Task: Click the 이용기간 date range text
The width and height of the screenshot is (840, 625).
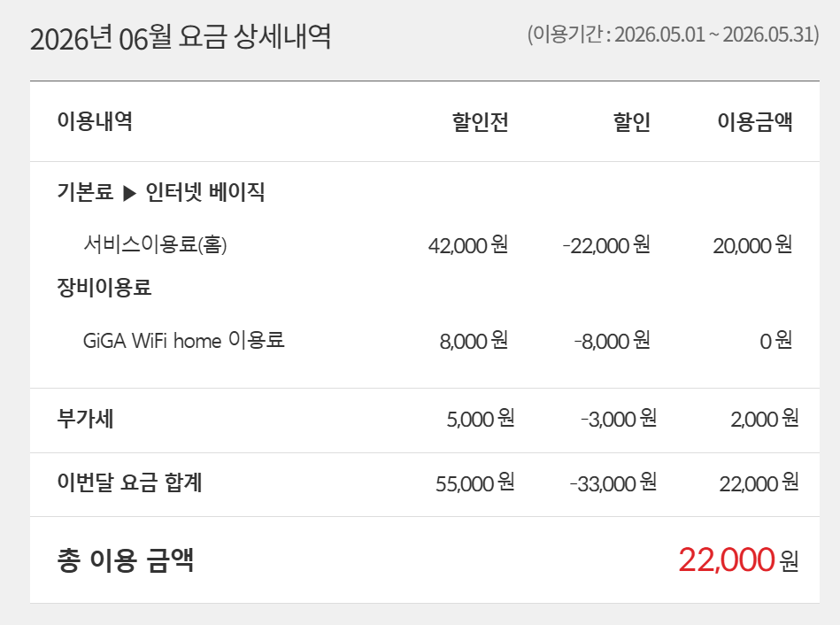Action: coord(674,35)
